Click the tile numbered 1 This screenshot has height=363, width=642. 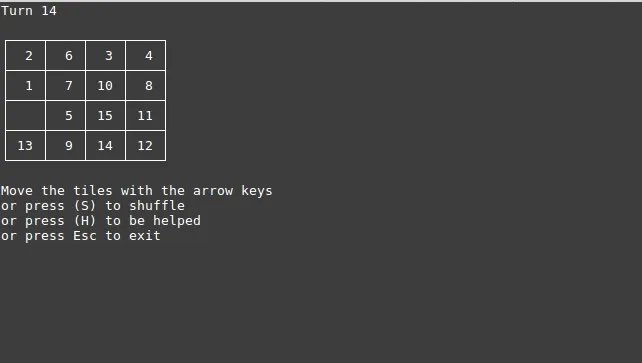[x=25, y=86]
